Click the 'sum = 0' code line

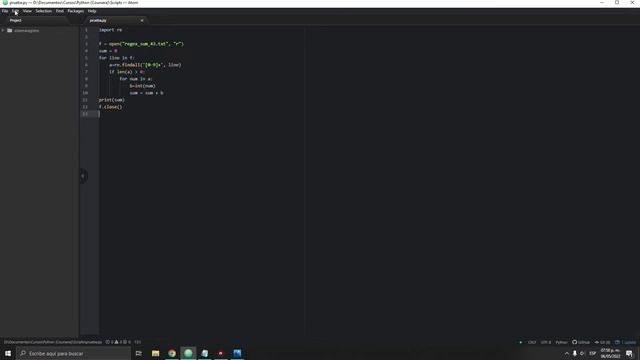coord(108,51)
